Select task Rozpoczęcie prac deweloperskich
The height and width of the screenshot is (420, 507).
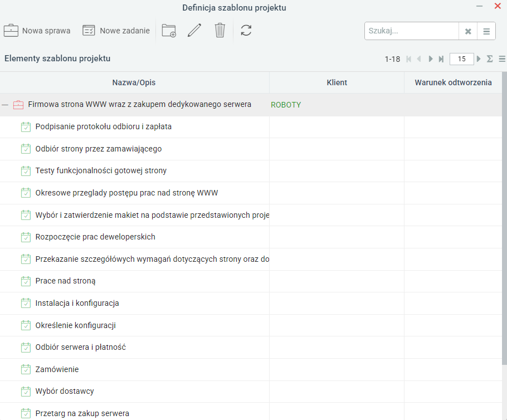[251, 237]
